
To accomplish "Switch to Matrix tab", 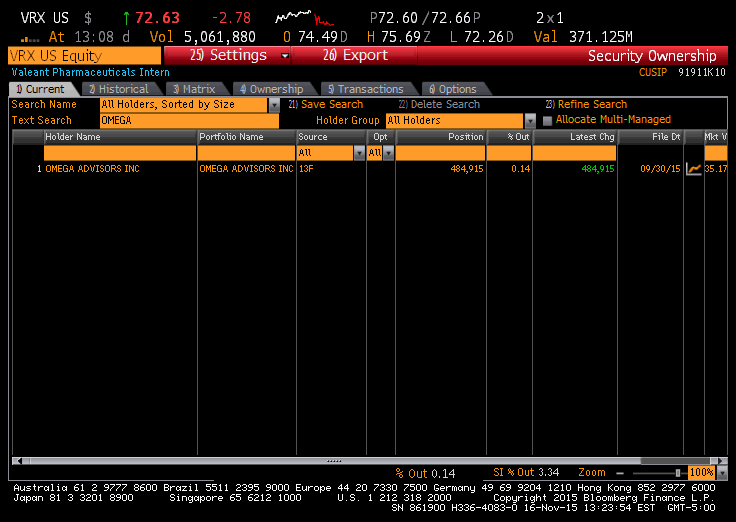I will coord(194,89).
